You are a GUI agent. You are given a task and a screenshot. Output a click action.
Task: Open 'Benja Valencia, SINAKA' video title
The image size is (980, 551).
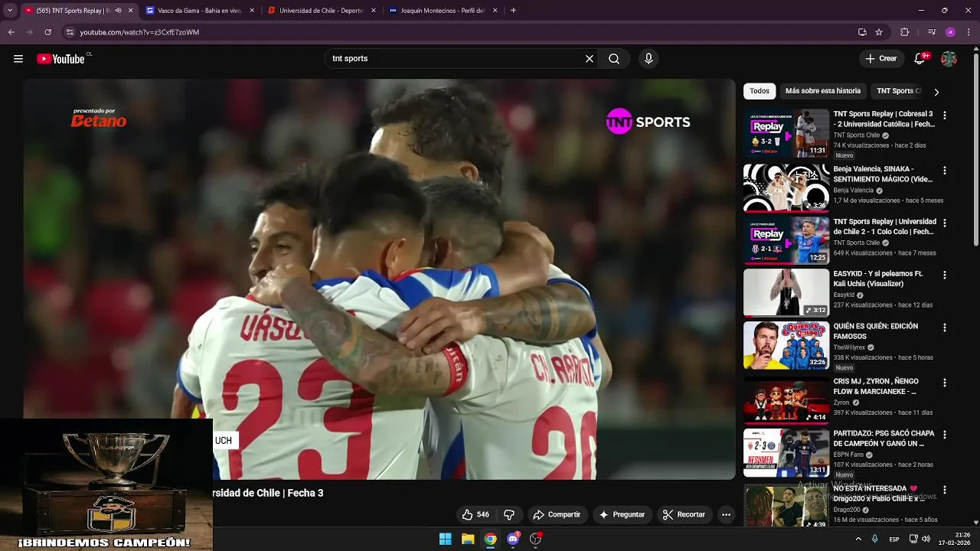tap(883, 174)
